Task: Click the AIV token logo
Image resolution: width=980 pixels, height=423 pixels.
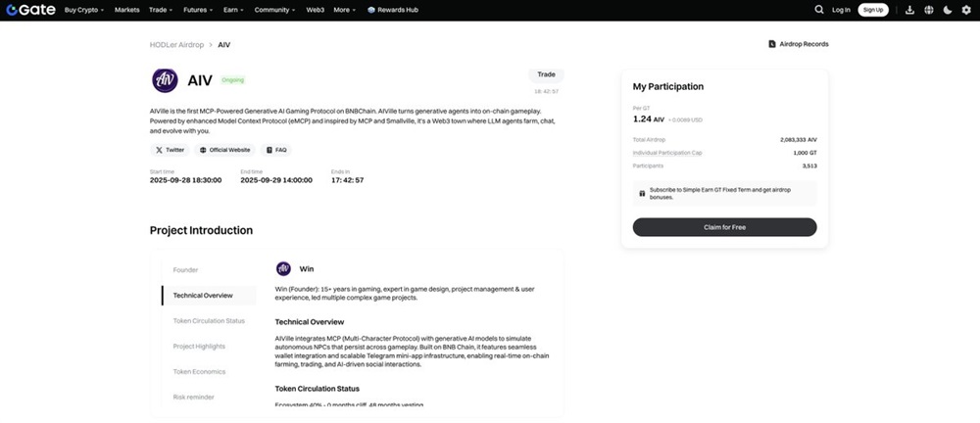Action: click(165, 80)
